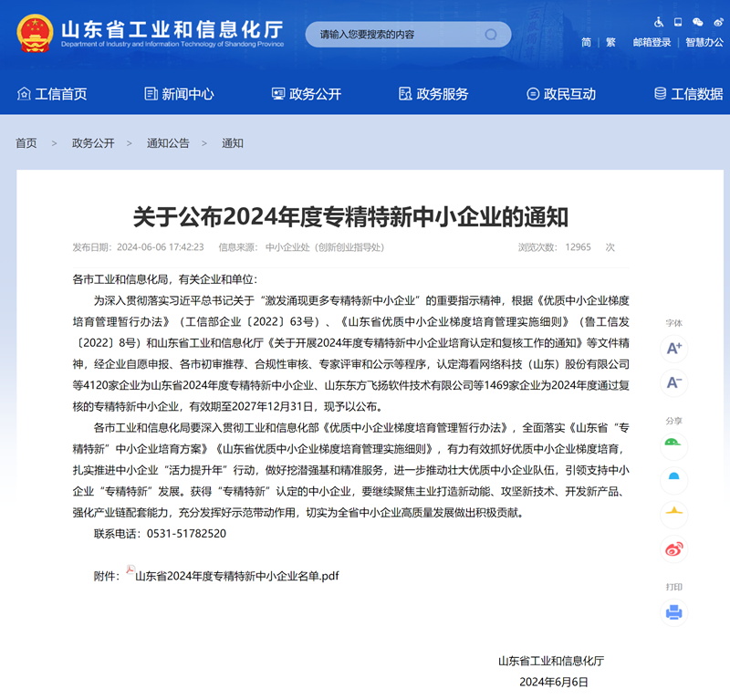Viewport: 730px width, 700px height.
Task: Click the publish date 2024-06-06 17:42:23
Action: point(161,247)
